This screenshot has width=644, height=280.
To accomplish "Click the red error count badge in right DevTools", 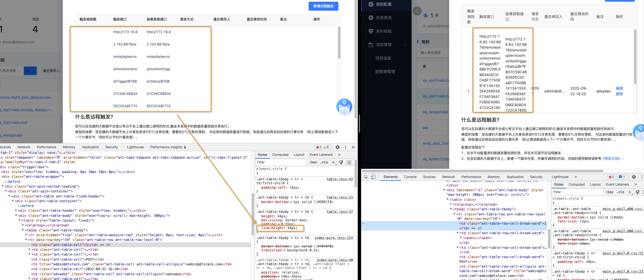I will [x=611, y=177].
